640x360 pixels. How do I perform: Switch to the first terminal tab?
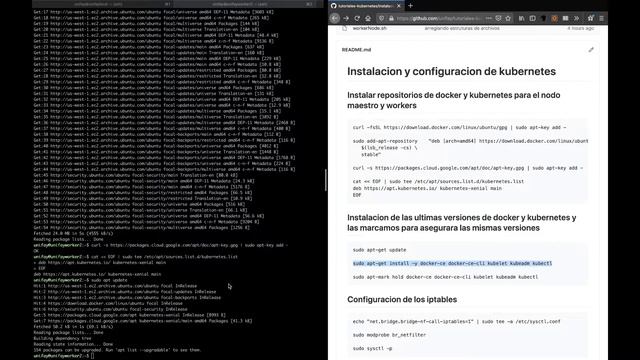tap(102, 4)
